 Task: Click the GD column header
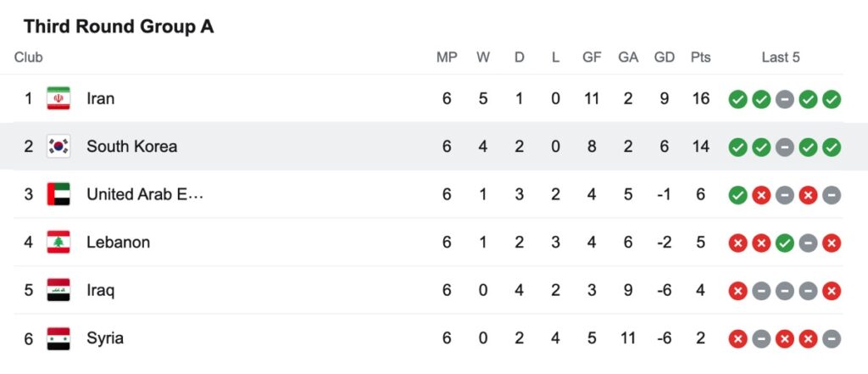tap(665, 57)
